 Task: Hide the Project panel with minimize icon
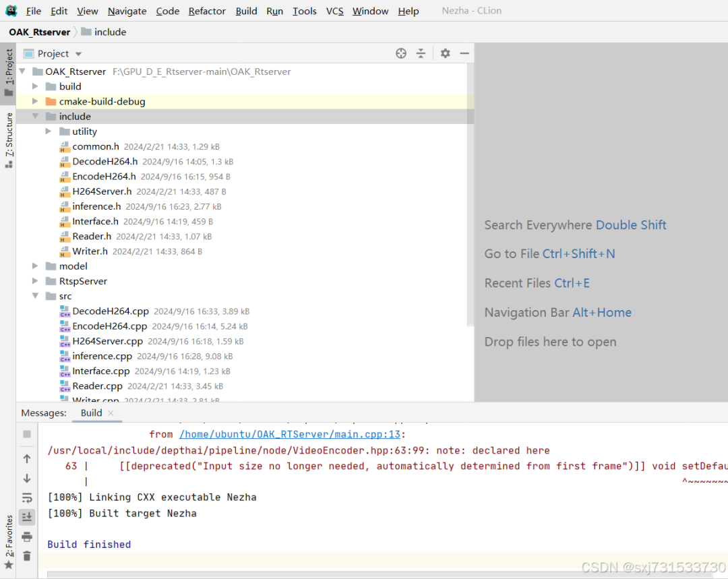click(464, 53)
